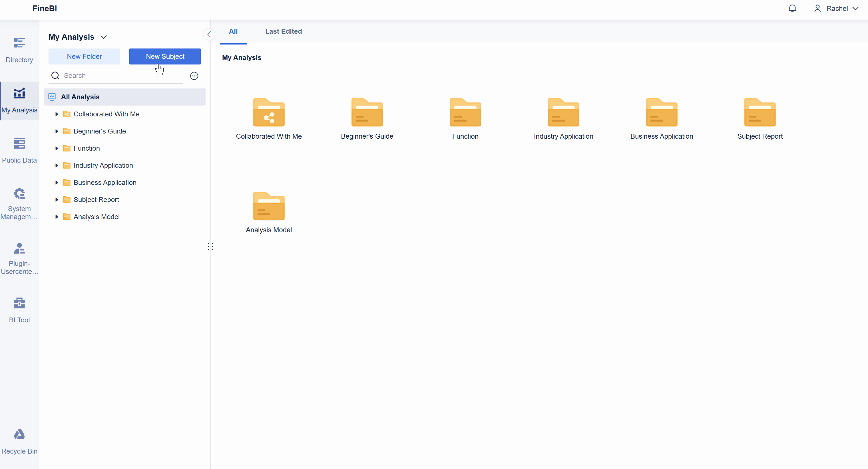Open System Management from sidebar
Screen dimensions: 868x469
19,203
